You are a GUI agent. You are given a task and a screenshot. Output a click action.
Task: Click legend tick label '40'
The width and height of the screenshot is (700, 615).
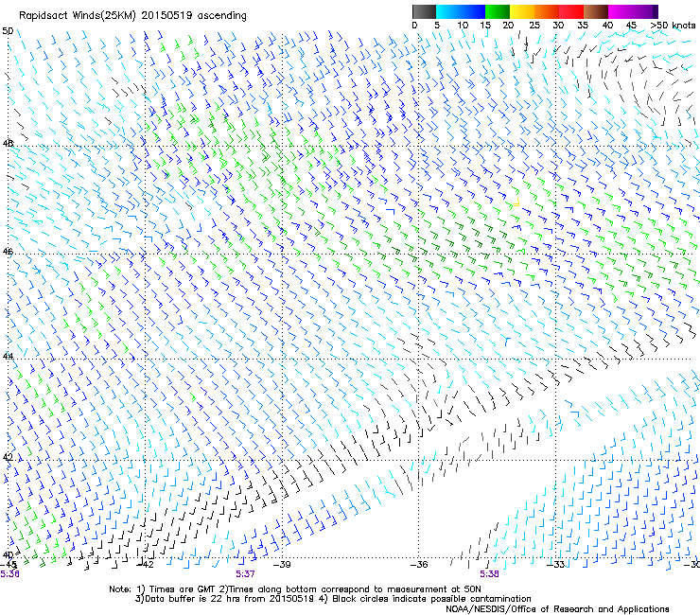tap(607, 26)
